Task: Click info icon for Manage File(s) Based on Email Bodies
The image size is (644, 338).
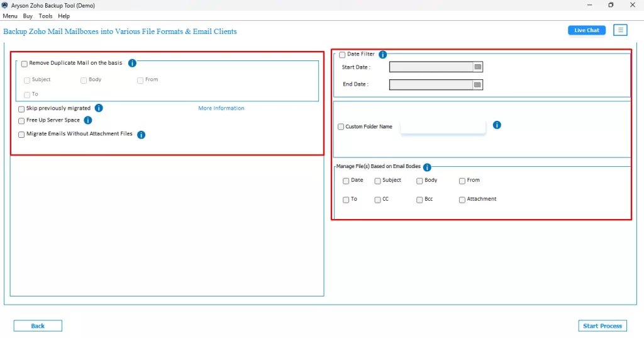Action: pos(427,167)
